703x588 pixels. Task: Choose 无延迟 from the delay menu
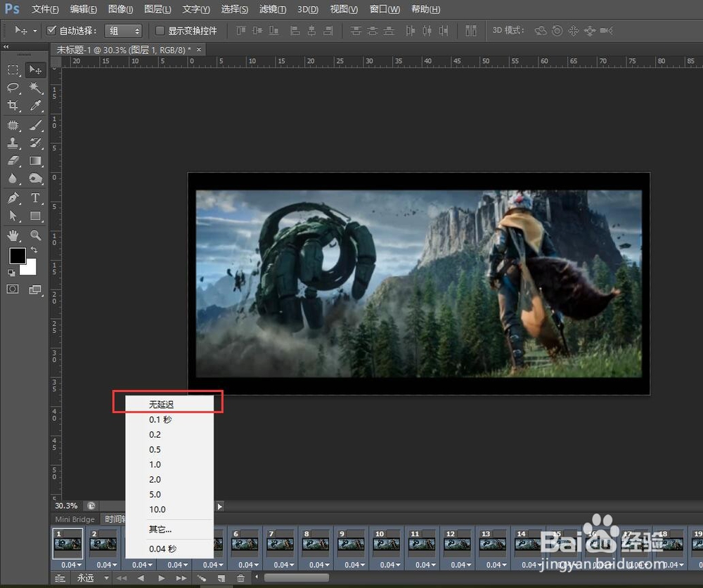169,404
